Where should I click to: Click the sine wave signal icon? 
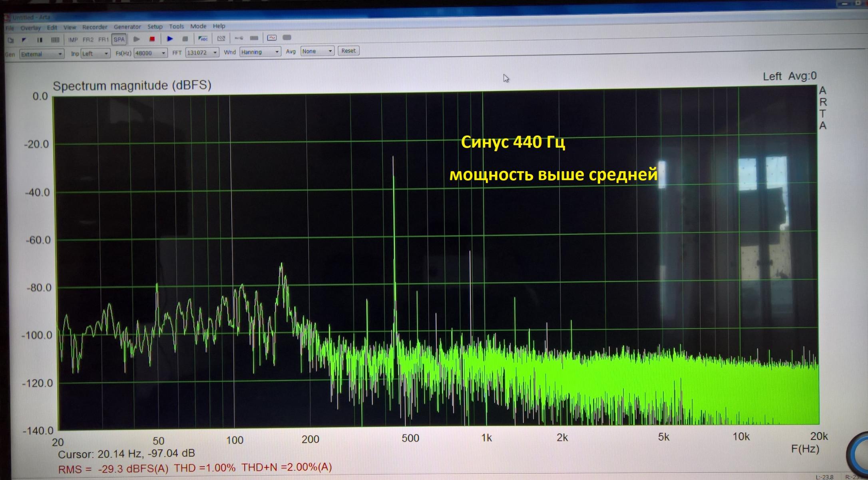click(x=272, y=38)
